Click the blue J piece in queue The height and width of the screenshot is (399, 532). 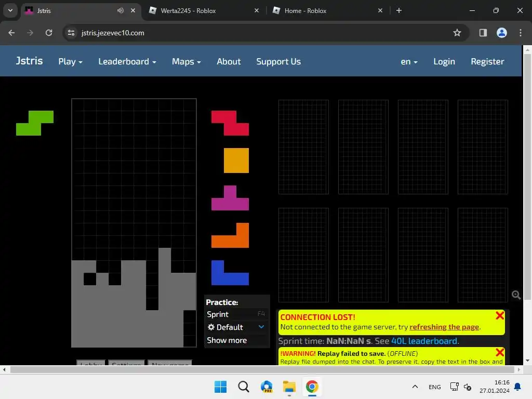(230, 272)
